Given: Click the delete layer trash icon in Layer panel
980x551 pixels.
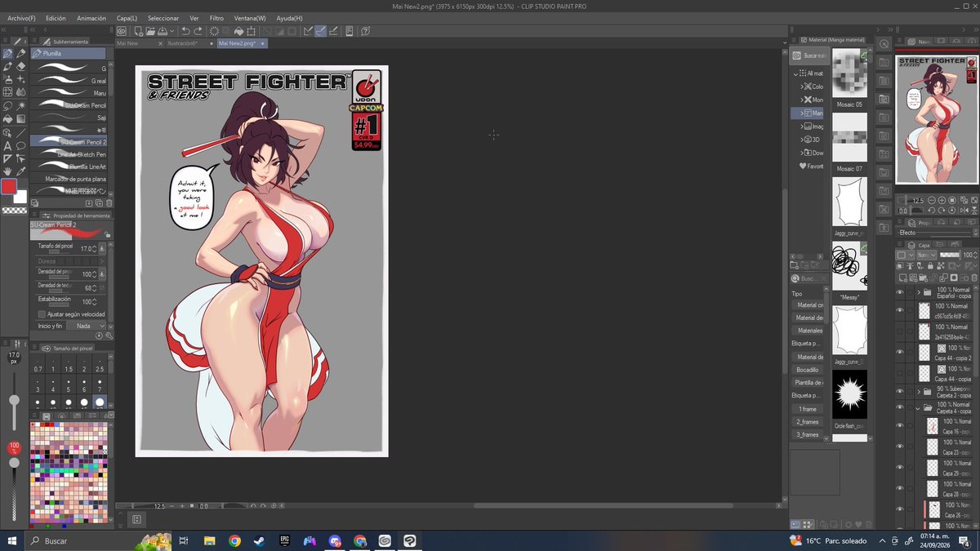Looking at the screenshot, I should (973, 278).
